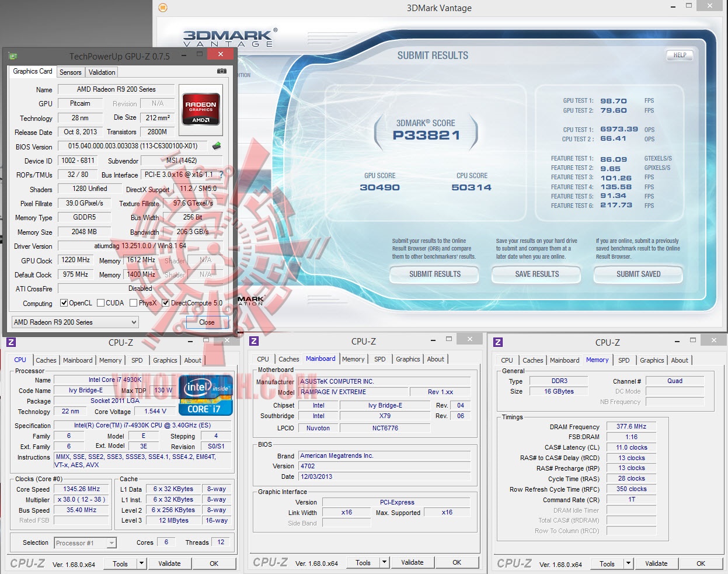Click the GPU-Z title bar app icon

[13, 57]
